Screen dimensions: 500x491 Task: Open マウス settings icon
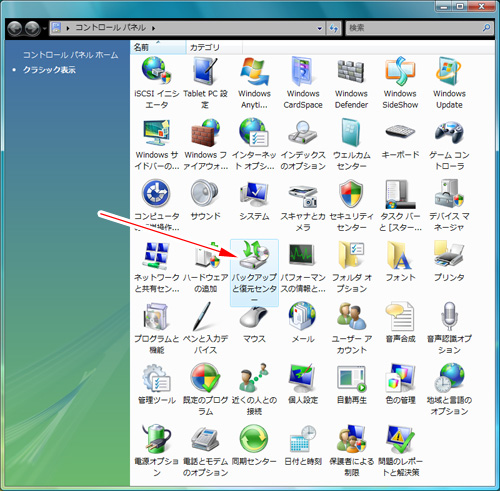click(x=254, y=317)
